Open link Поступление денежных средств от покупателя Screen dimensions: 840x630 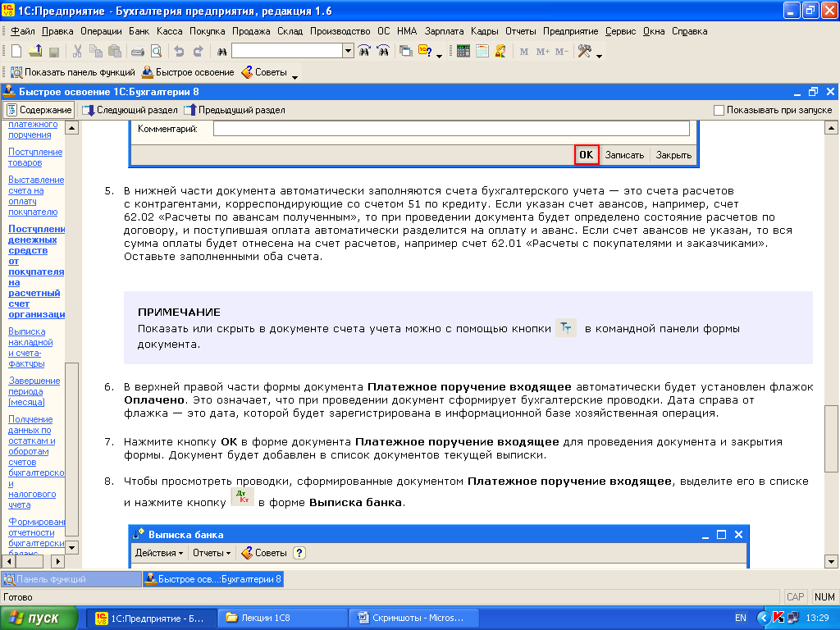point(36,272)
